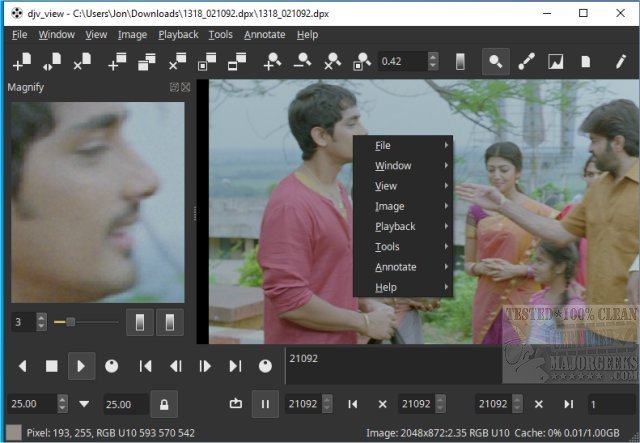The image size is (640, 443).
Task: Open the Image menu in menu bar
Action: pos(132,34)
